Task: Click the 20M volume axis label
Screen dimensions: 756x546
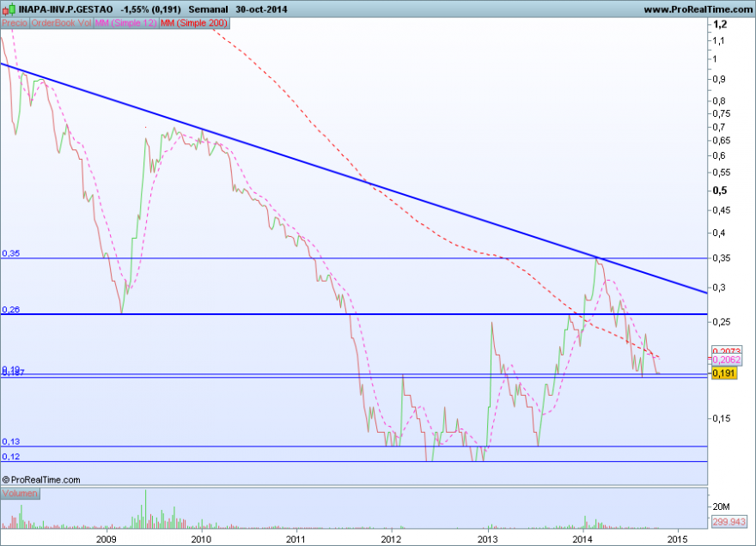Action: 722,507
